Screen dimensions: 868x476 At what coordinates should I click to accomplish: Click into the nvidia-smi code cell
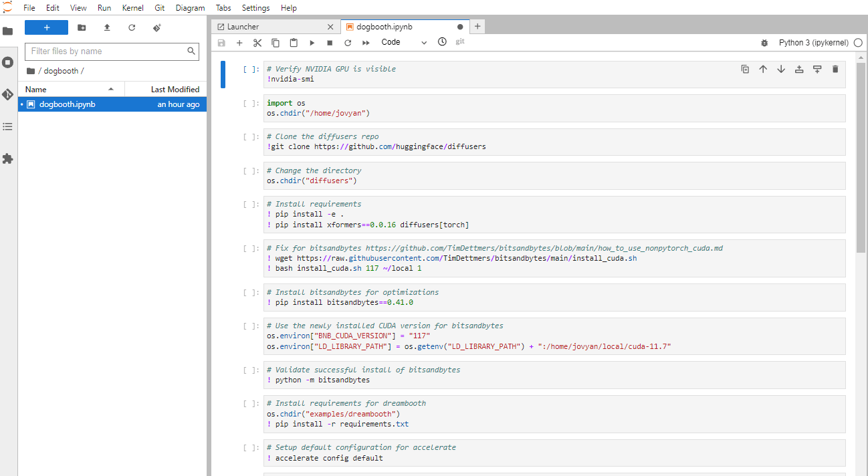(554, 74)
